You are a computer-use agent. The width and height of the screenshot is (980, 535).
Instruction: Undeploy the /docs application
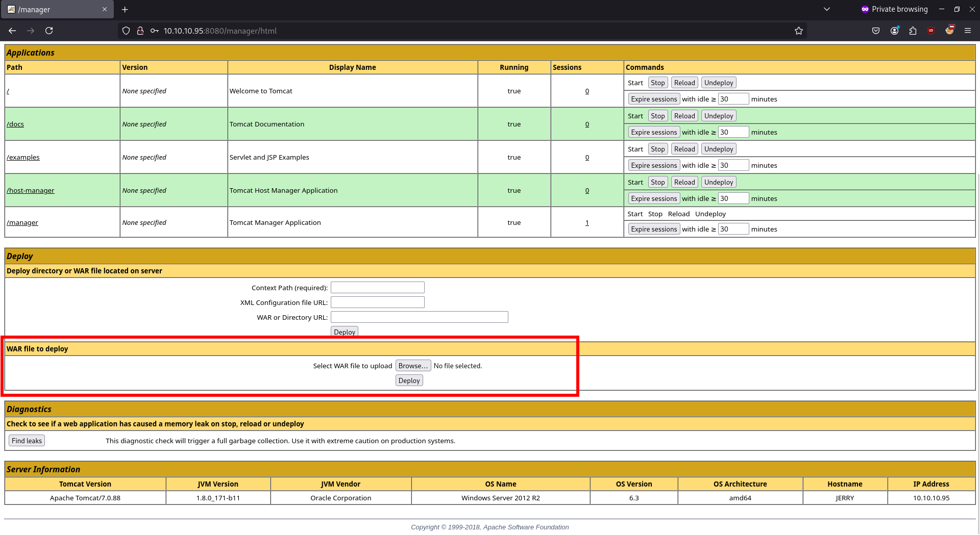(x=719, y=116)
